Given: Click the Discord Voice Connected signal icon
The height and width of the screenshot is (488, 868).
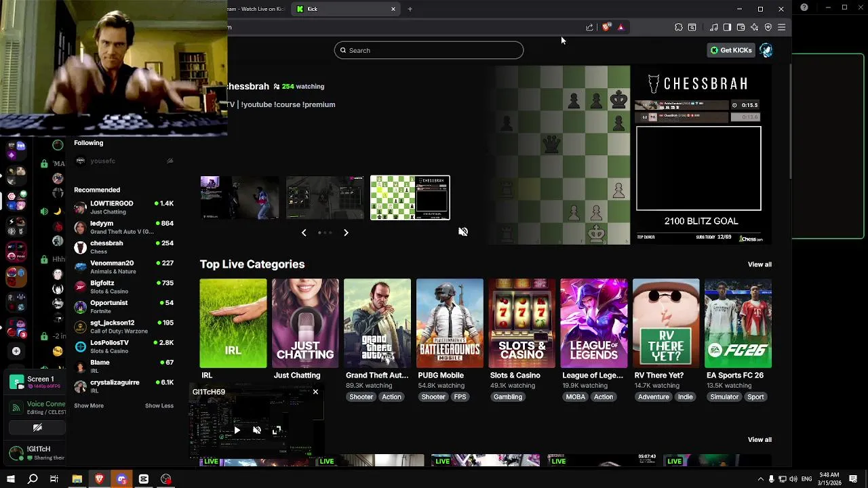Looking at the screenshot, I should pos(16,407).
